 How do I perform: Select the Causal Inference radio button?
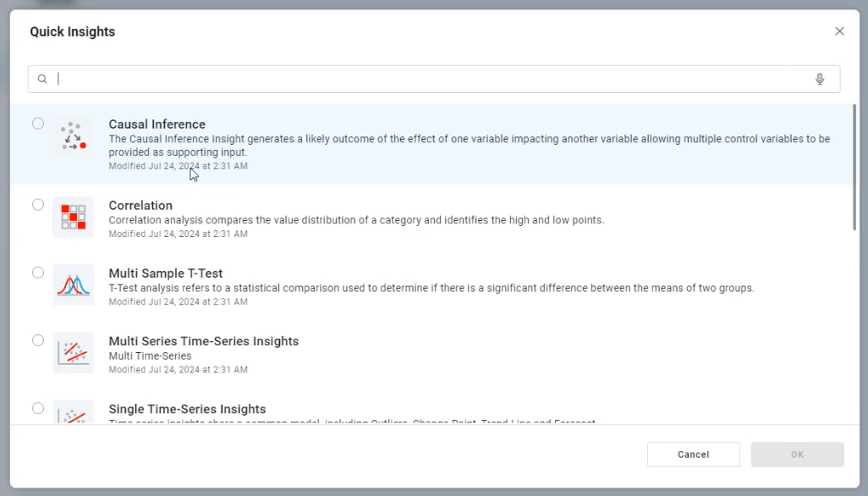point(38,124)
